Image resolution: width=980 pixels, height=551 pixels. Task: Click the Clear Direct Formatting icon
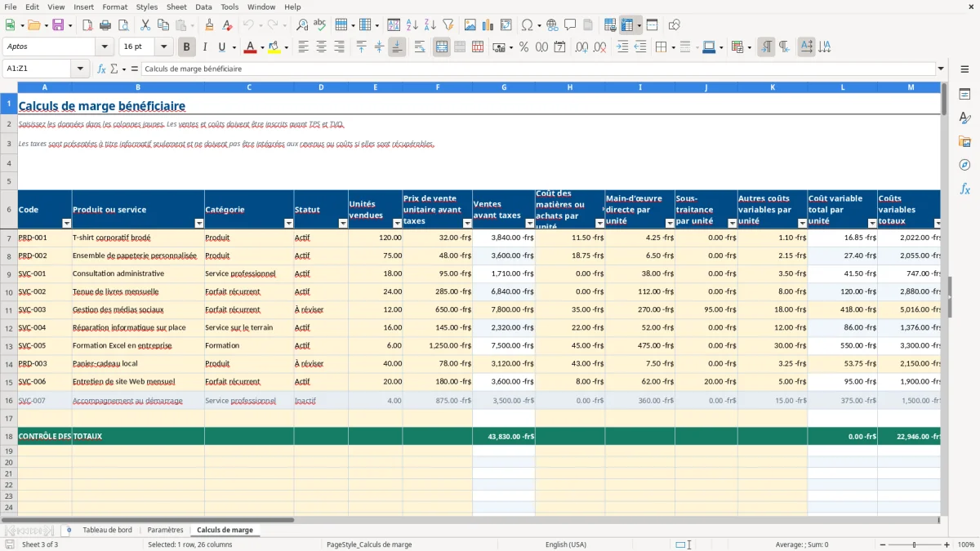[x=228, y=25]
